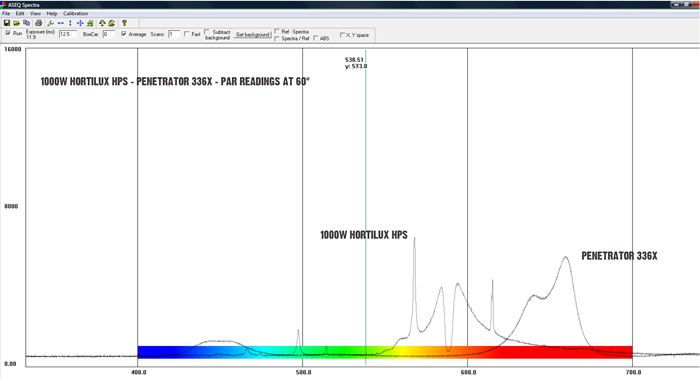This screenshot has width=700, height=379.
Task: Open the View menu
Action: [x=35, y=13]
